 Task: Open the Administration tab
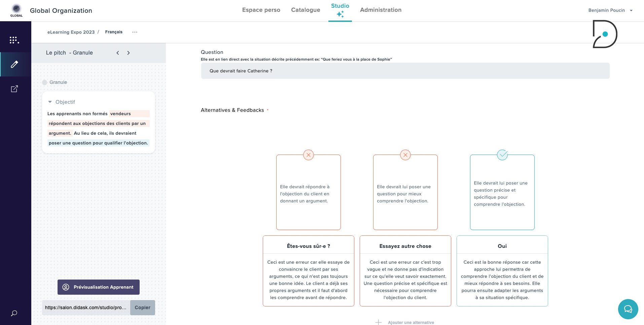click(x=381, y=10)
